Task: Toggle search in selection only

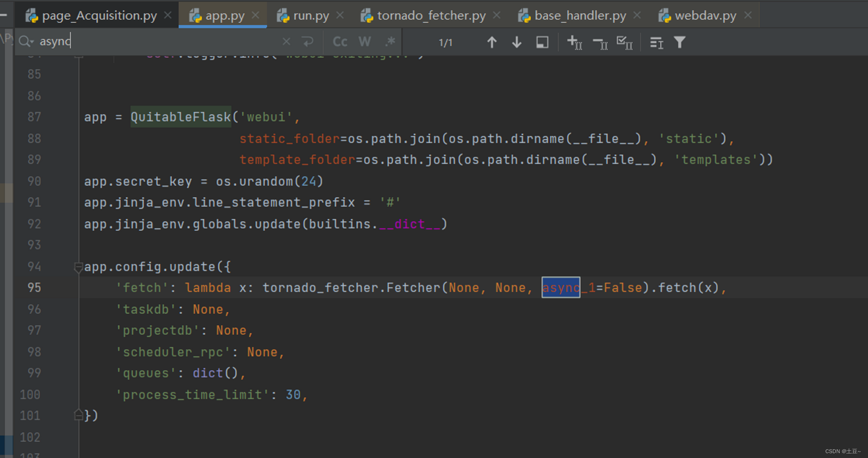Action: tap(656, 43)
